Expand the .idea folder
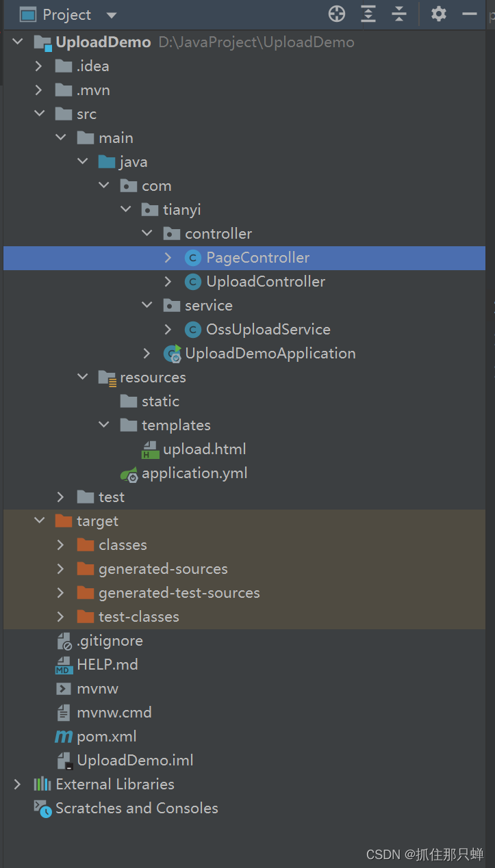The height and width of the screenshot is (868, 495). point(40,66)
